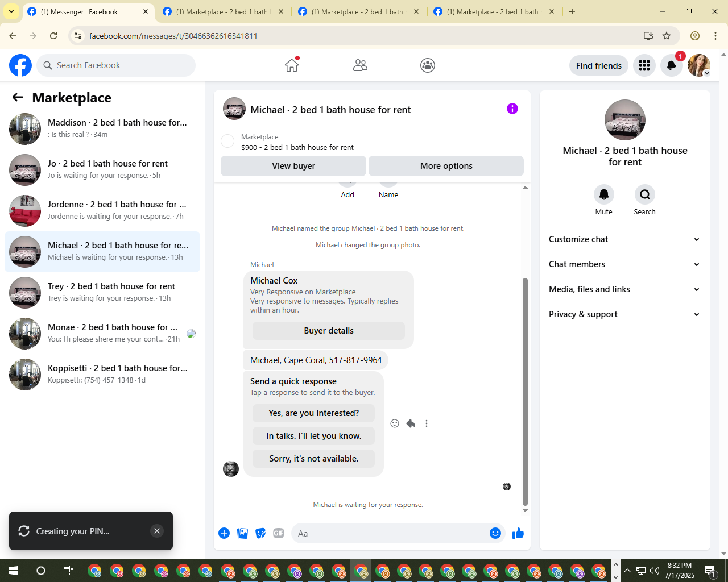Dismiss the 'Creating your PIN' notification
Image resolution: width=728 pixels, height=582 pixels.
157,531
